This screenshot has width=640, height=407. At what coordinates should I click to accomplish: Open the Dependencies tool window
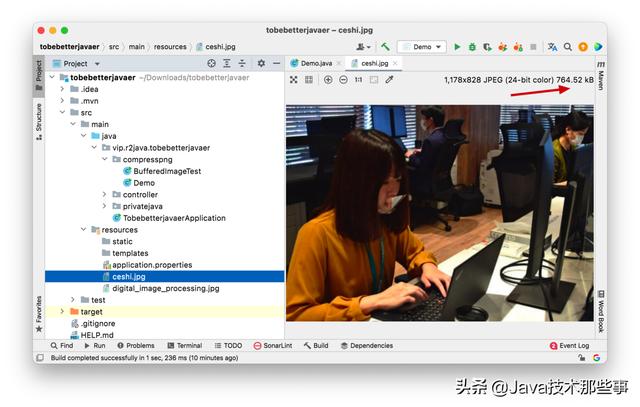tap(367, 346)
